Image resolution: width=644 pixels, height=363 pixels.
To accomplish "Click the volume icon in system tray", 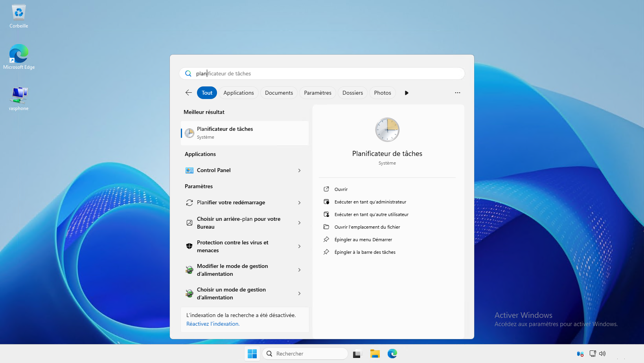I will pyautogui.click(x=602, y=354).
